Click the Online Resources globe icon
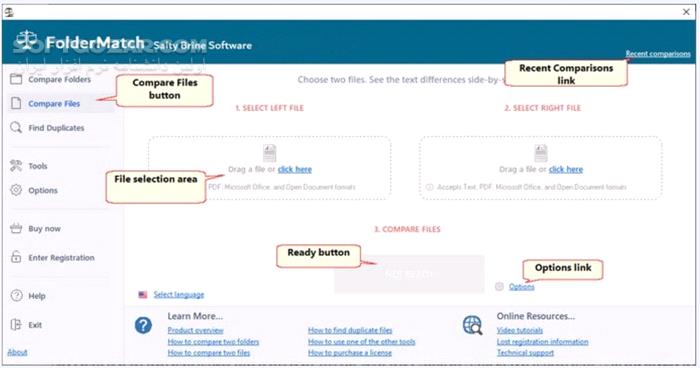700x368 pixels. click(472, 325)
